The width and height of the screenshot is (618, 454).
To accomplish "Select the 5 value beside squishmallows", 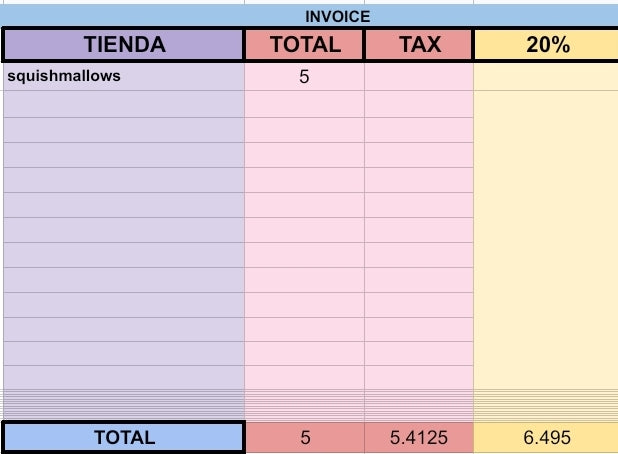I will 305,76.
